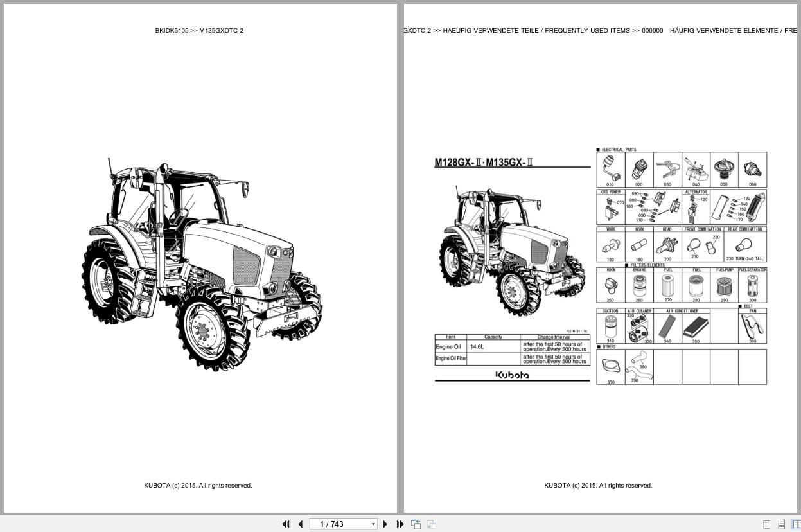Select electrical part 010 icon
Screen dimensions: 801x532
(610, 169)
